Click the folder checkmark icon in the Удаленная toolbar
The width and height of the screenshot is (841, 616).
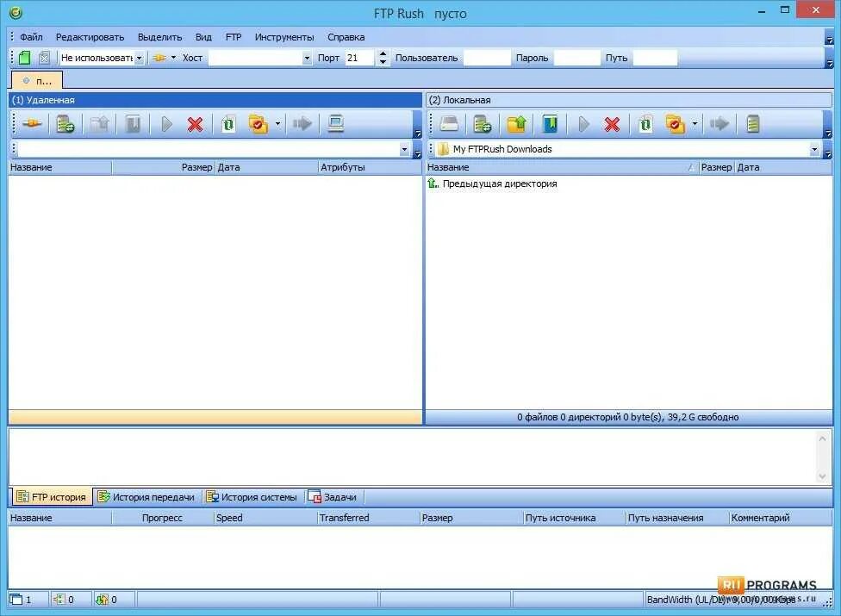258,124
